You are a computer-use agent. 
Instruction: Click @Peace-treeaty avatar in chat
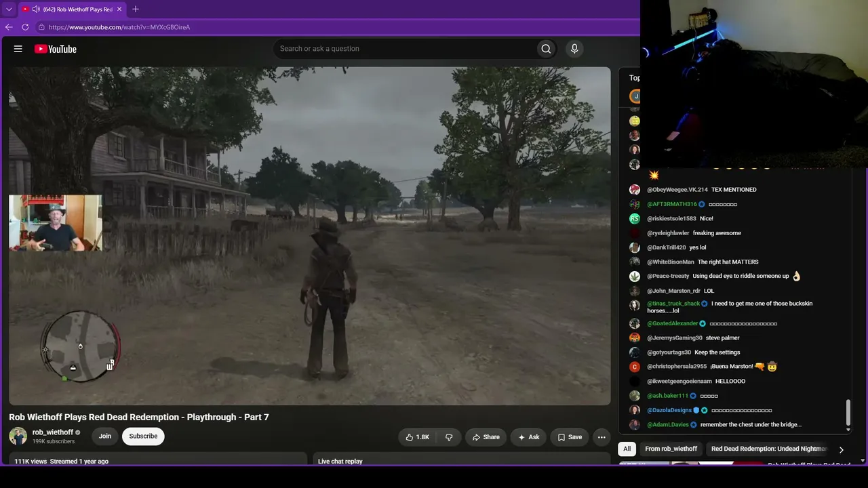click(635, 276)
